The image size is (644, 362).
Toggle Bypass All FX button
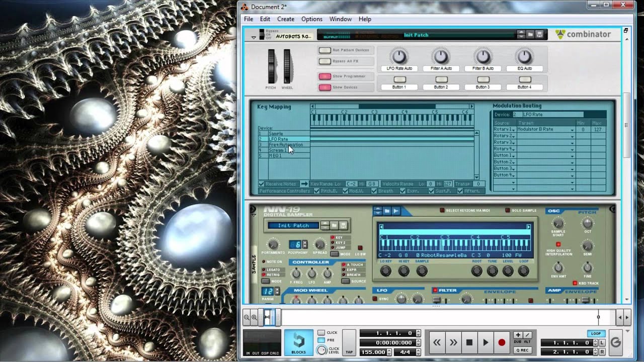coord(325,61)
